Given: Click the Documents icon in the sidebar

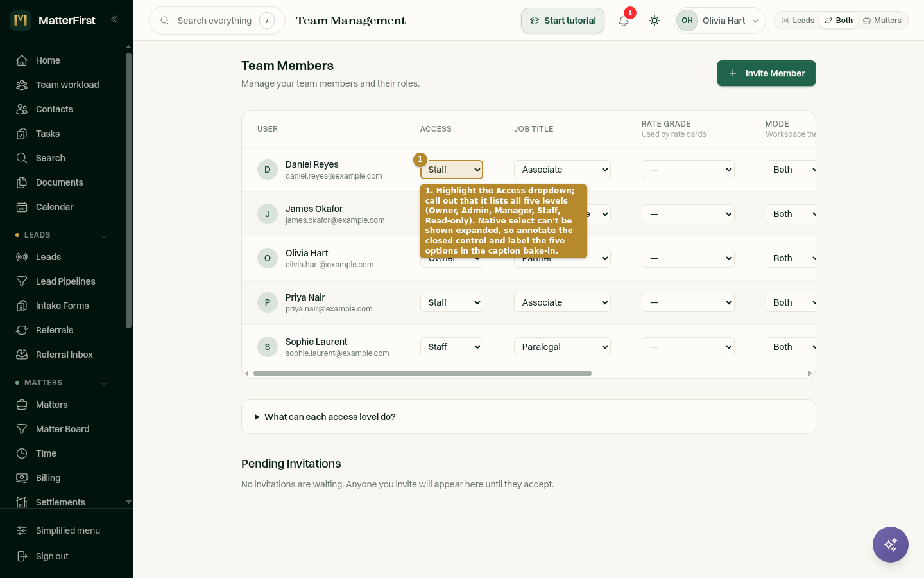Looking at the screenshot, I should point(22,182).
